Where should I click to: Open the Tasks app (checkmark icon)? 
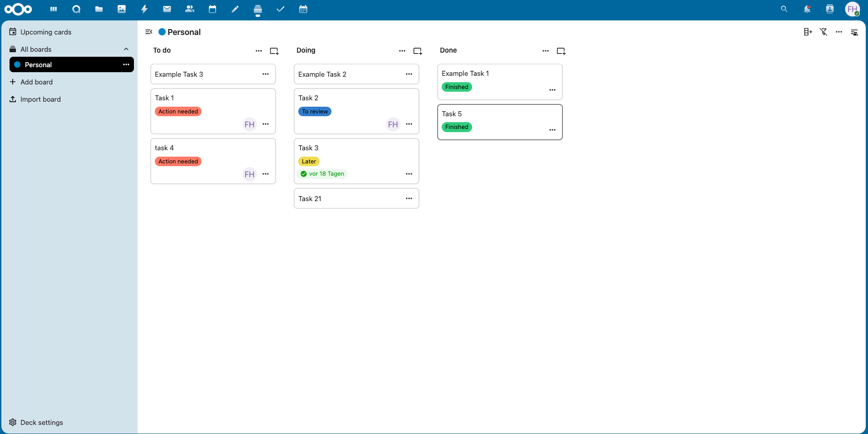pyautogui.click(x=281, y=9)
